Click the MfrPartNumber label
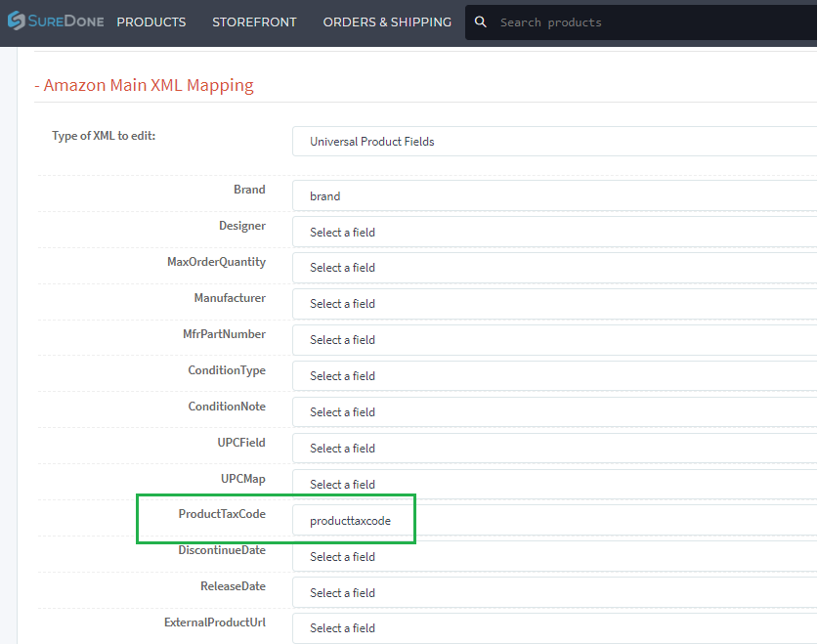The image size is (818, 644). pos(225,334)
